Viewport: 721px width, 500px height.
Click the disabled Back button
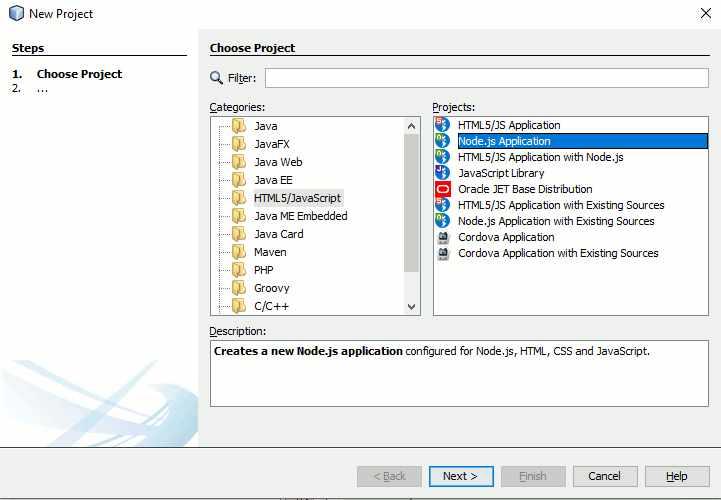[x=389, y=476]
